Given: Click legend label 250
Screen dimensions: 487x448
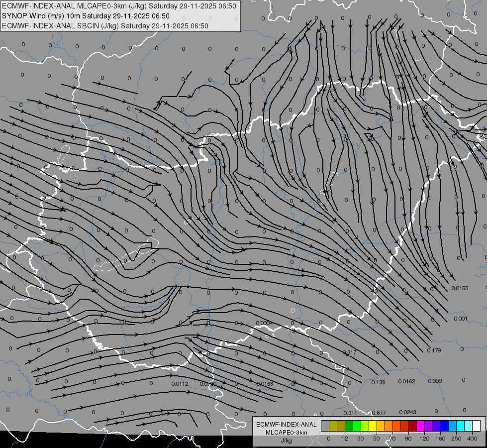Looking at the screenshot, I should pyautogui.click(x=456, y=439).
